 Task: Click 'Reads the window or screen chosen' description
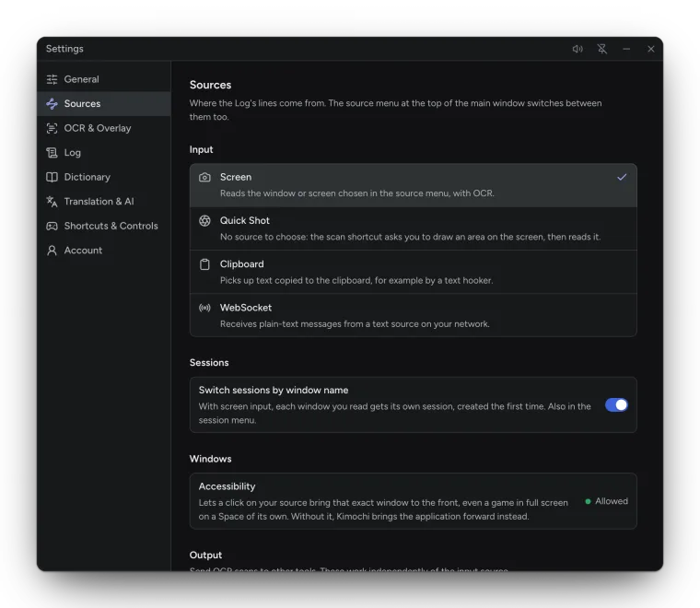[357, 193]
